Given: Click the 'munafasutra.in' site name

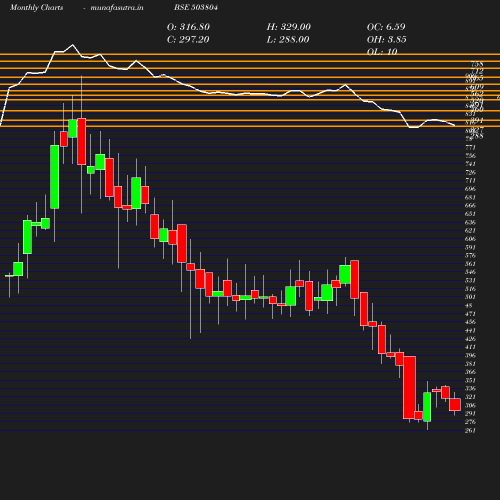Looking at the screenshot, I should pos(117,7).
